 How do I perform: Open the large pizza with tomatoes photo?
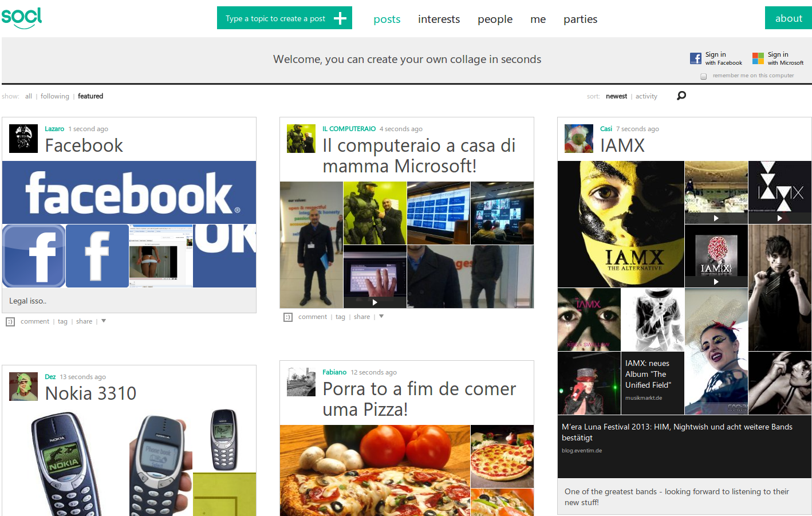click(x=375, y=470)
